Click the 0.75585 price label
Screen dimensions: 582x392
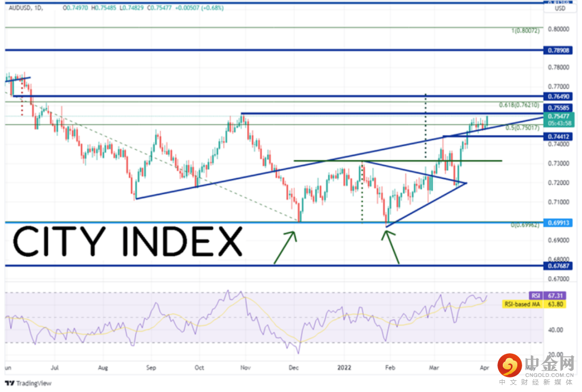click(558, 108)
